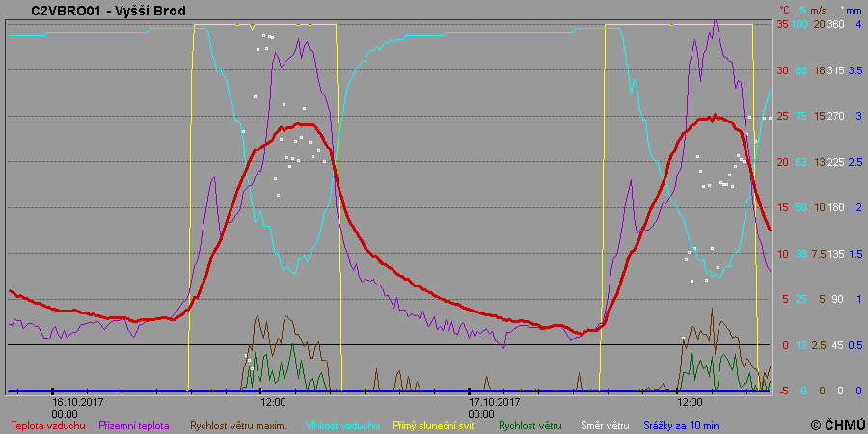Click the -5 temperature axis value

click(782, 391)
